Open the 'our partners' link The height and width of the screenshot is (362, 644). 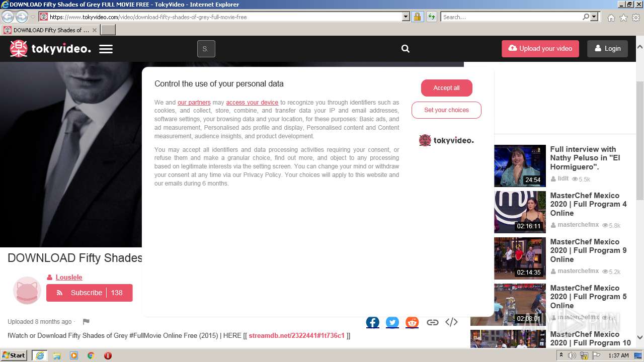point(194,103)
